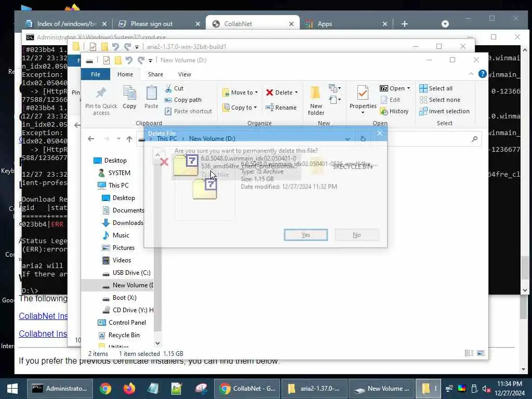The width and height of the screenshot is (532, 399).
Task: Click the Rename icon
Action: click(x=270, y=108)
